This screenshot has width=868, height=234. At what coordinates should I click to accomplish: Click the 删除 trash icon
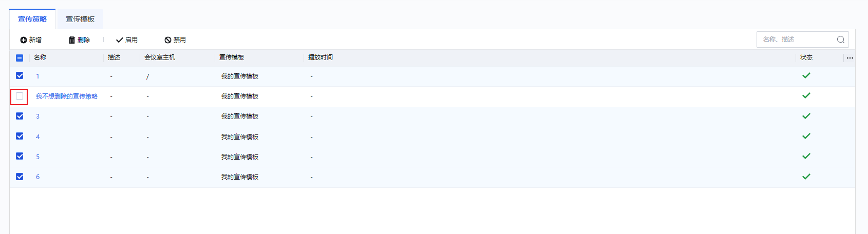[72, 40]
